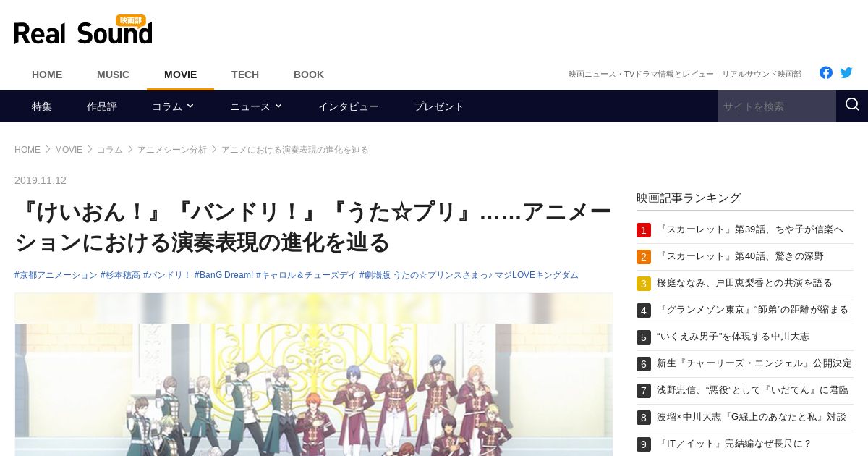Expand the ニュース dropdown chevron
The height and width of the screenshot is (456, 868).
tap(278, 106)
